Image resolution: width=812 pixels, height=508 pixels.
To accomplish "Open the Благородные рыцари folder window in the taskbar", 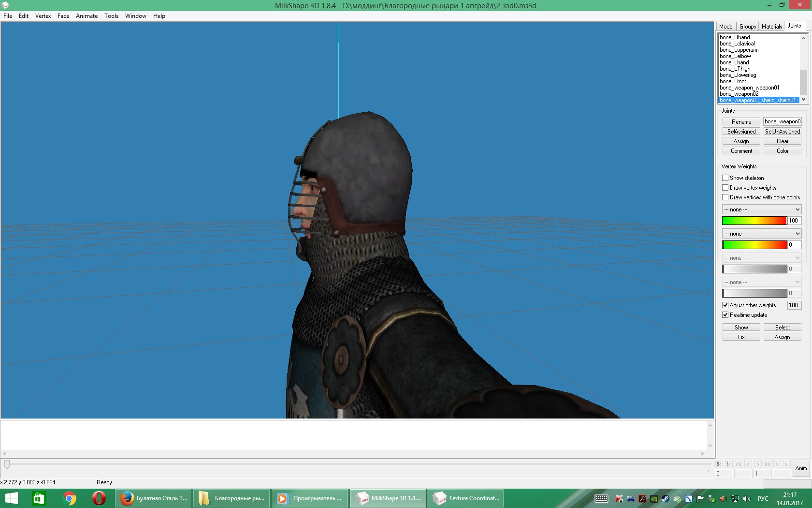I will coord(232,498).
